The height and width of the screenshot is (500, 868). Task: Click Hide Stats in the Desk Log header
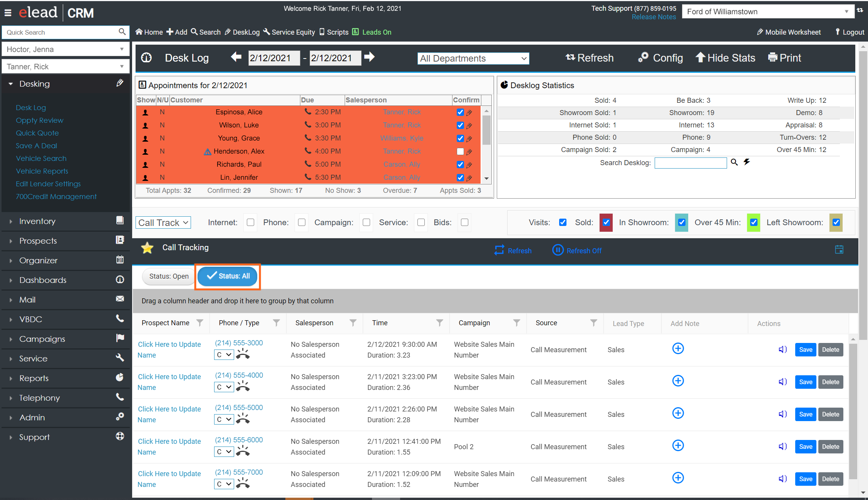click(725, 58)
